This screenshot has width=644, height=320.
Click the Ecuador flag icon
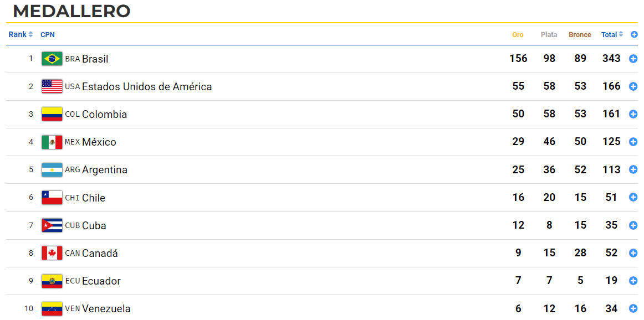click(x=52, y=281)
